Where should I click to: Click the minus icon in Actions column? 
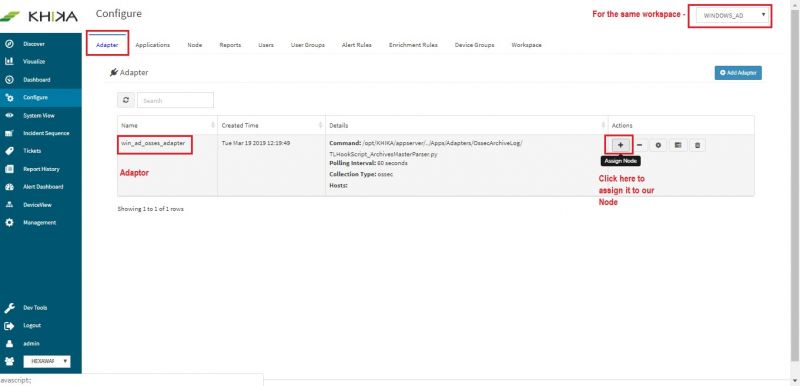639,145
